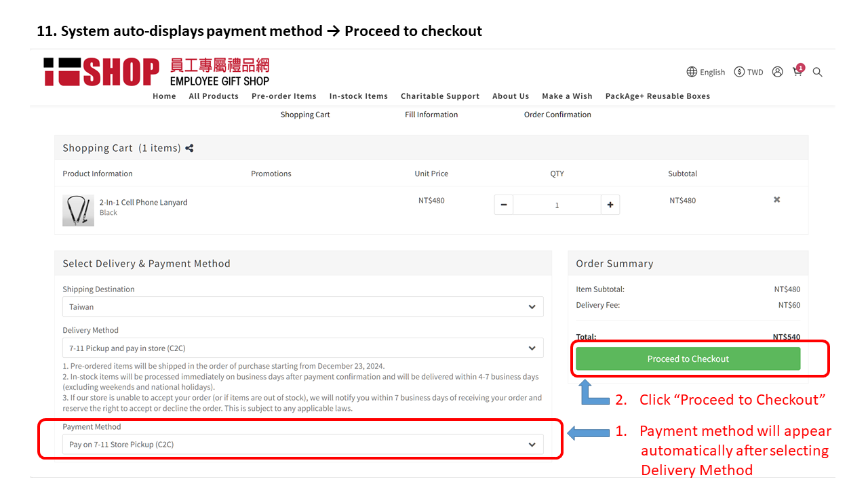Click the quantity input field
The image size is (868, 488).
[557, 205]
